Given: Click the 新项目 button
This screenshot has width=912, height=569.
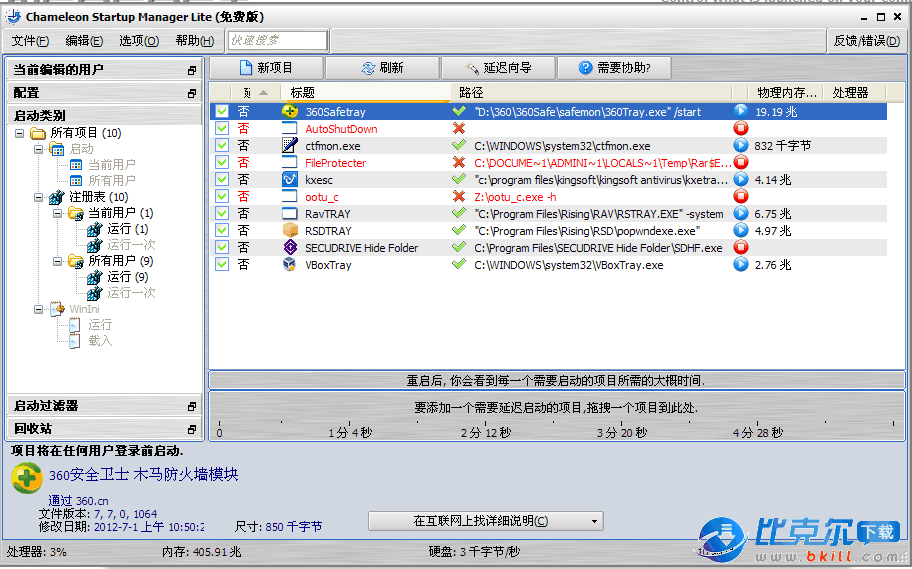Looking at the screenshot, I should (266, 68).
